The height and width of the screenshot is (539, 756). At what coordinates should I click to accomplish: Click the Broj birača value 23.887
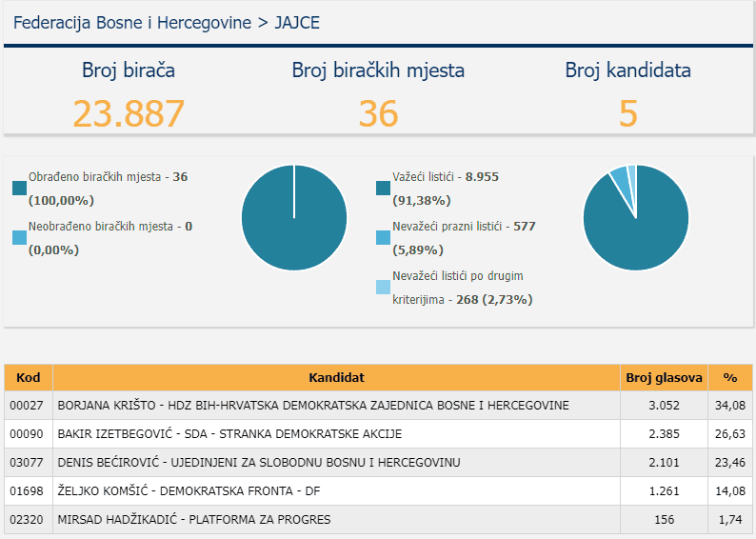(129, 113)
